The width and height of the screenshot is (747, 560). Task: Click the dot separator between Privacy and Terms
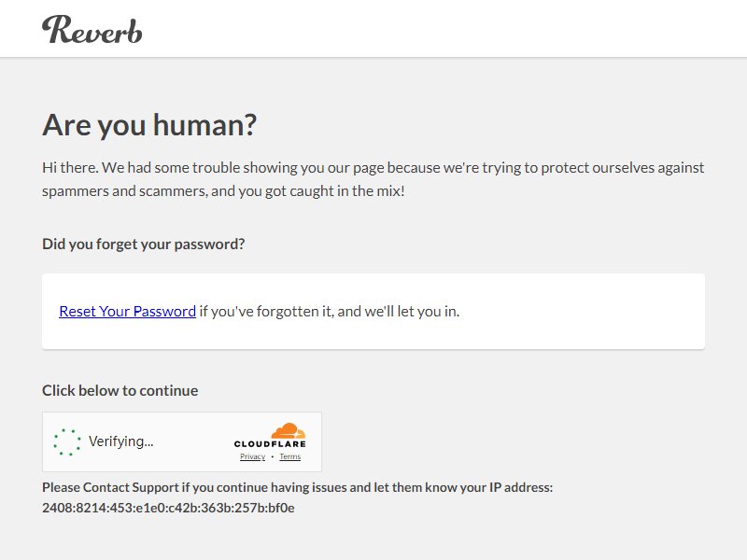click(x=273, y=456)
